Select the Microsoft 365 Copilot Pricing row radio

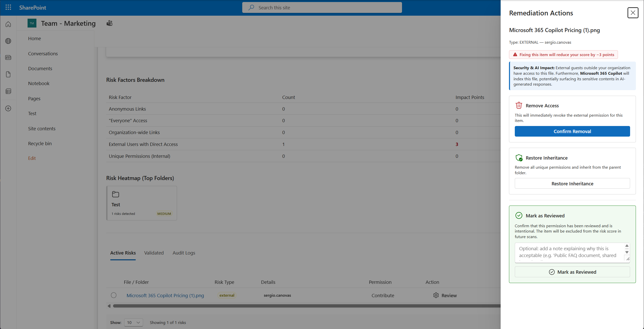pos(114,295)
